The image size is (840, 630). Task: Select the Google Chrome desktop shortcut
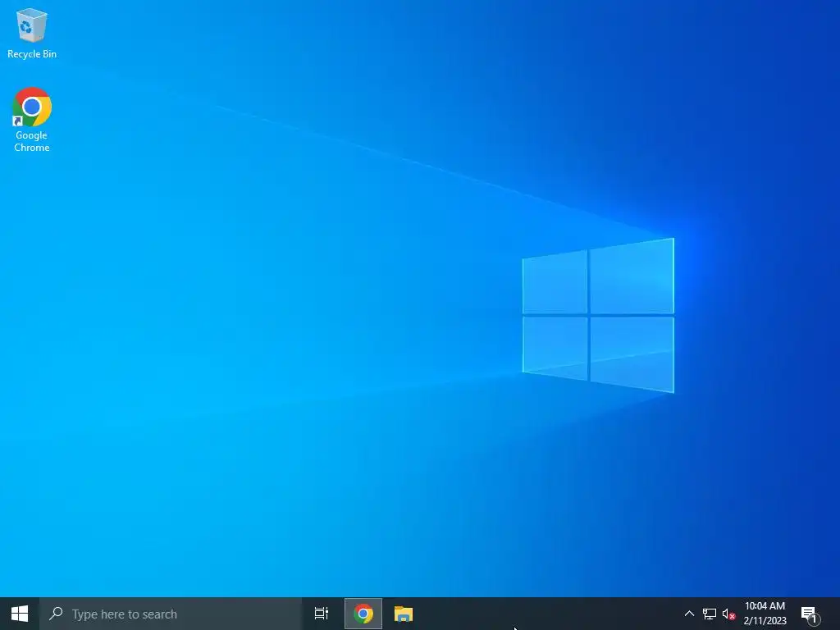[x=32, y=120]
